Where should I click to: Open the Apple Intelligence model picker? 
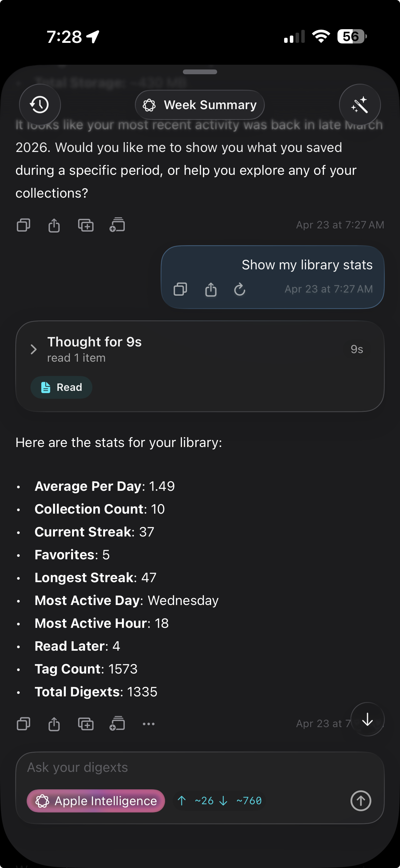(96, 801)
